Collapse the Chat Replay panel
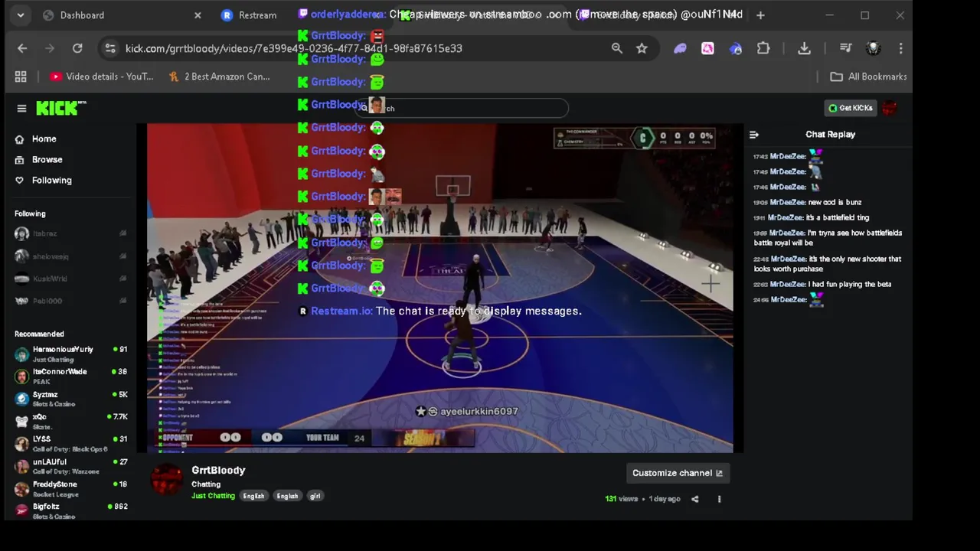This screenshot has width=980, height=551. tap(754, 135)
